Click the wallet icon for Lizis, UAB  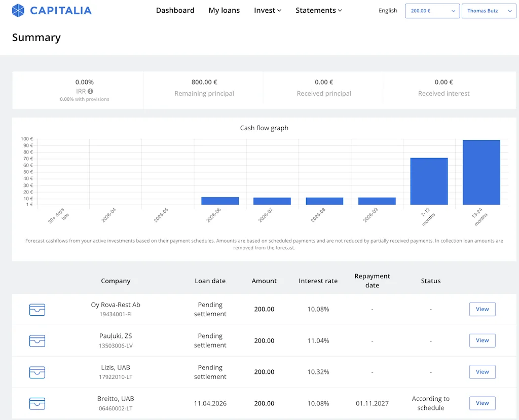[x=37, y=372]
